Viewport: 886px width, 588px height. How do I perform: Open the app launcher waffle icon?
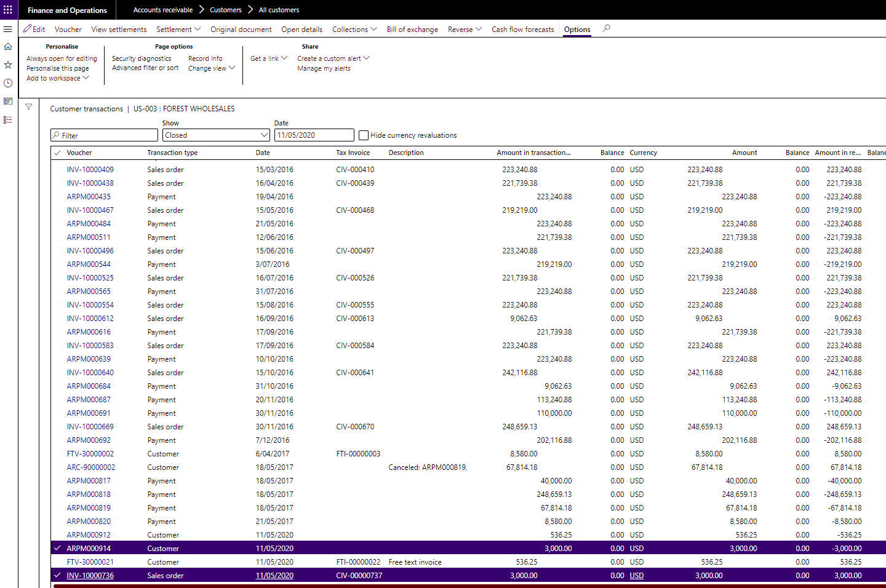tap(8, 10)
